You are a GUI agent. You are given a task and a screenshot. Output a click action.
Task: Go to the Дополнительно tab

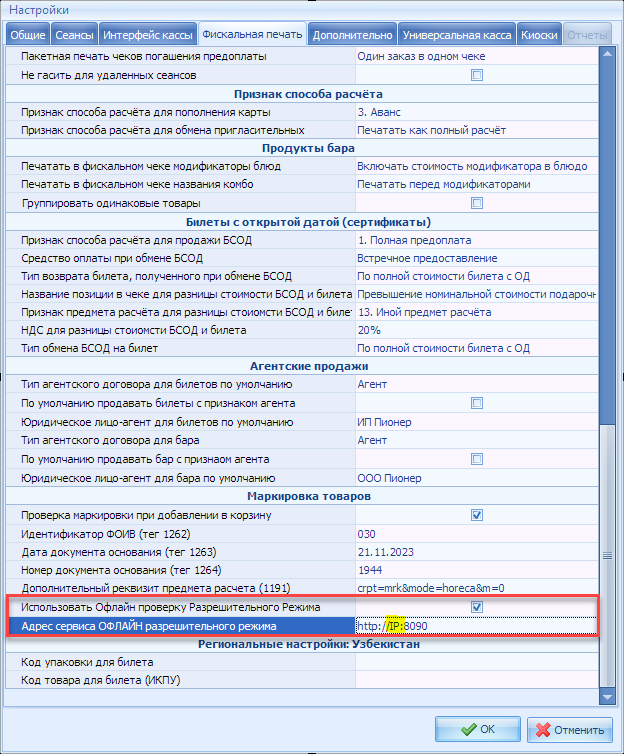pos(352,35)
